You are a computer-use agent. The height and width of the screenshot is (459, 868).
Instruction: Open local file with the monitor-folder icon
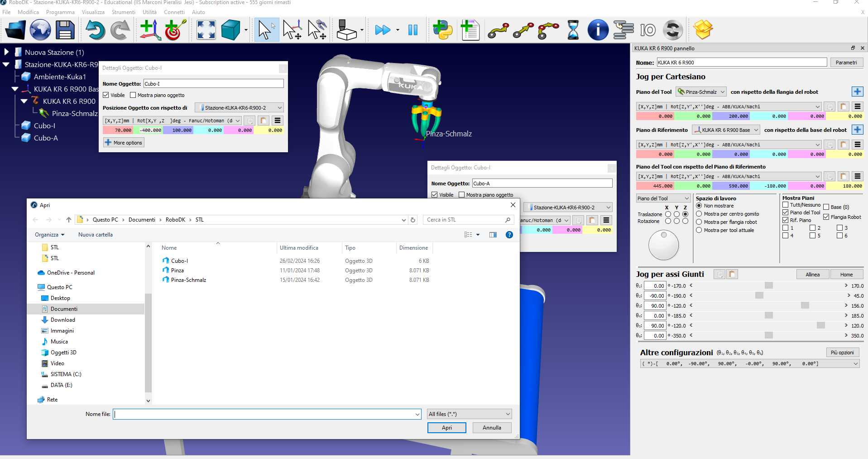click(x=15, y=30)
